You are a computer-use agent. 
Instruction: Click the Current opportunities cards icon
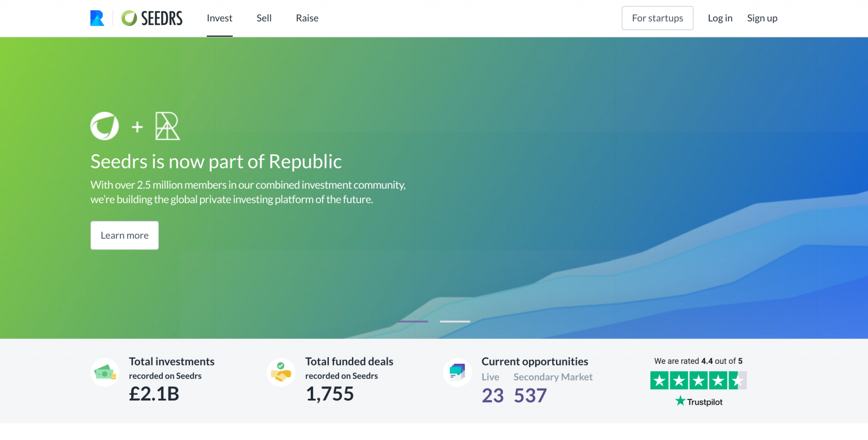tap(457, 372)
